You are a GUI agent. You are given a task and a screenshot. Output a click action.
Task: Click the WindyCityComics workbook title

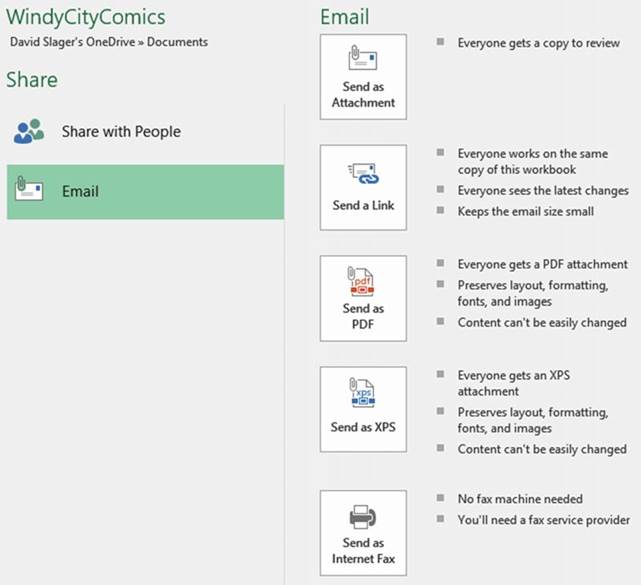pyautogui.click(x=86, y=17)
